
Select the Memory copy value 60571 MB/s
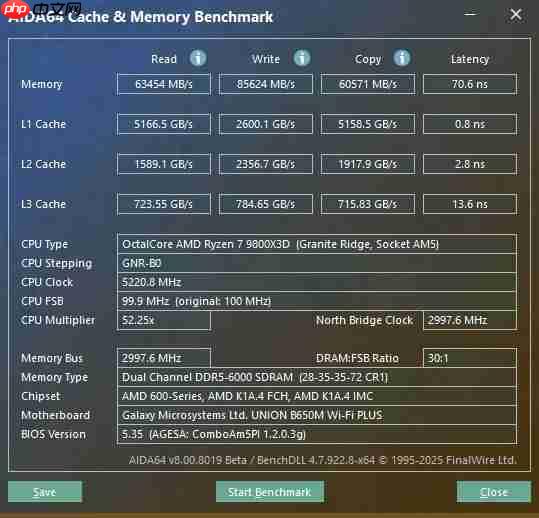368,84
